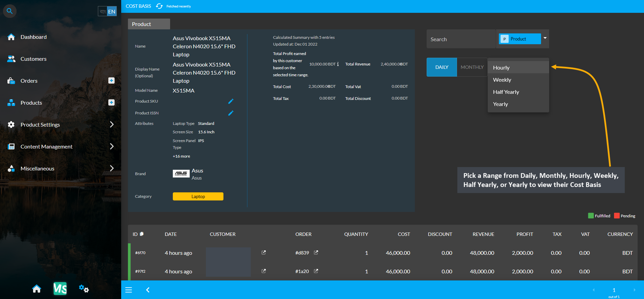This screenshot has width=644, height=299.
Task: Click the Orders bag icon
Action: click(11, 81)
